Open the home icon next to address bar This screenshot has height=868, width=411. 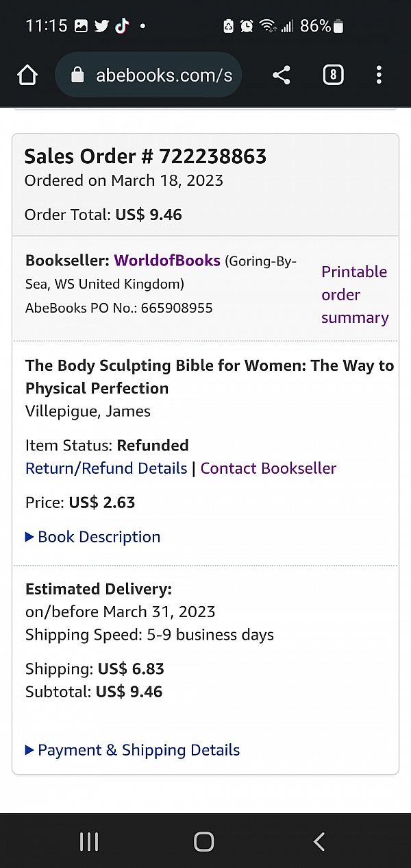click(27, 75)
